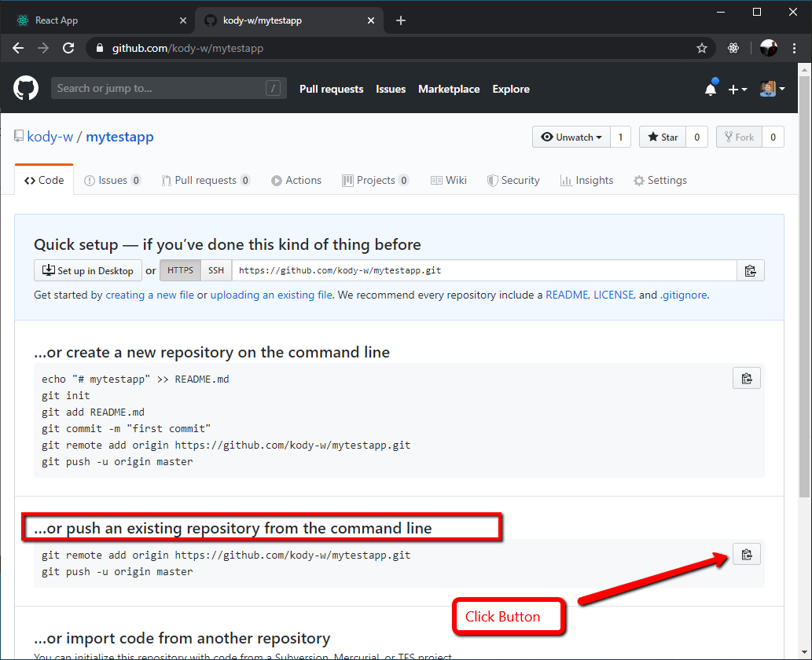Select the Code tab
The height and width of the screenshot is (660, 812).
tap(44, 180)
